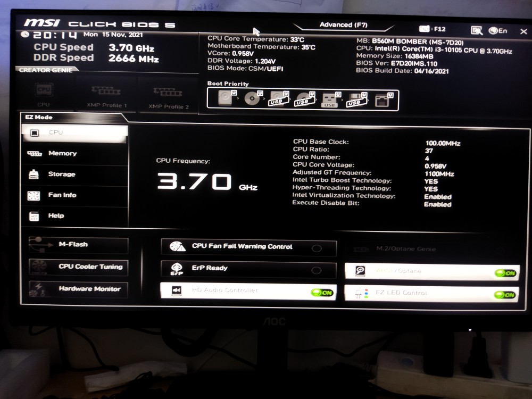532x399 pixels.
Task: Click CPU Base Clock 100.00MHz value
Action: click(443, 143)
